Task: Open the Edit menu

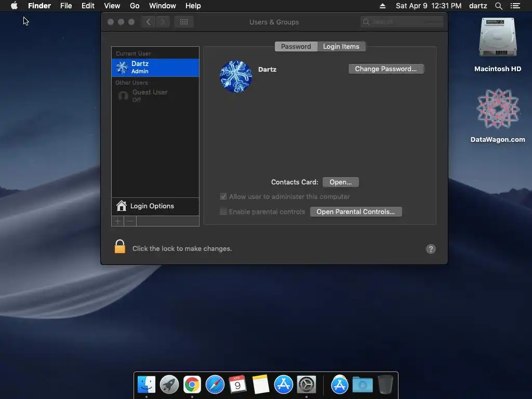Action: pyautogui.click(x=88, y=6)
